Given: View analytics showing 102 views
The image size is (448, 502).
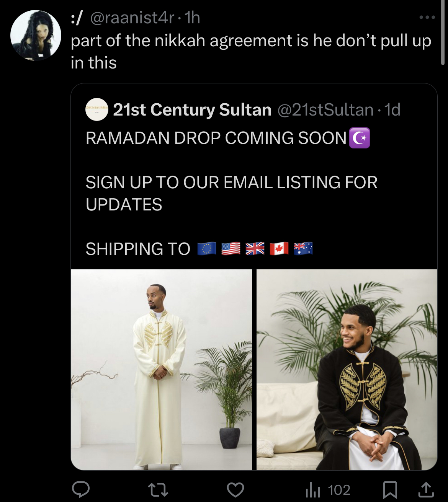Looking at the screenshot, I should click(328, 490).
